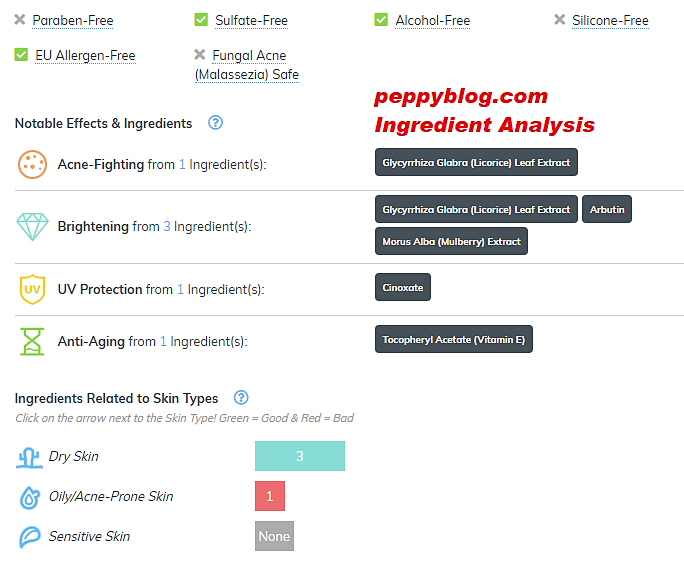Image resolution: width=684 pixels, height=563 pixels.
Task: Click the Anti-Aging hourglass icon
Action: 32,341
